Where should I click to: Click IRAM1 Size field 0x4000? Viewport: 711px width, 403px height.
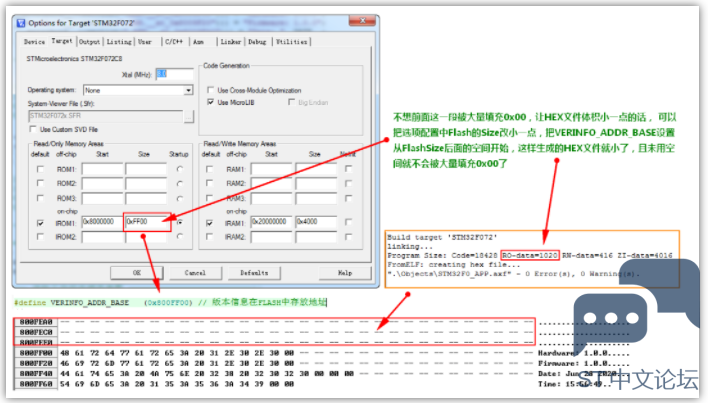tap(316, 222)
